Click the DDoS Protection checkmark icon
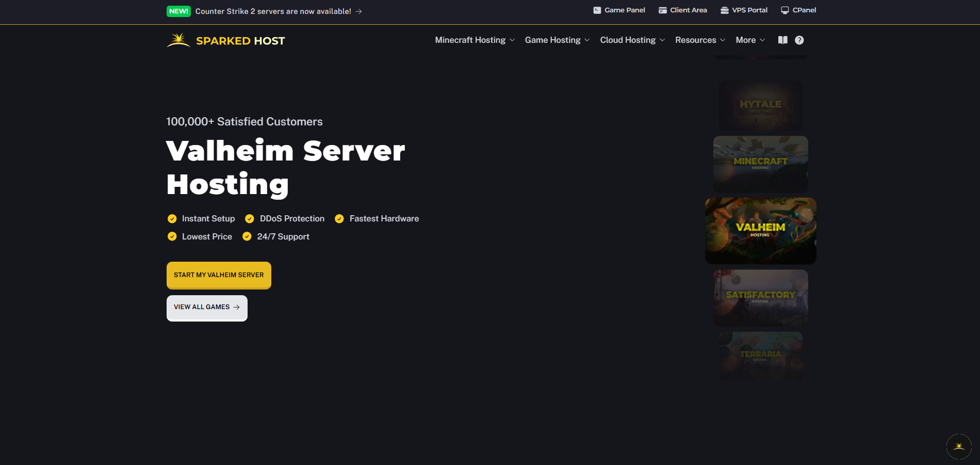Image resolution: width=980 pixels, height=465 pixels. click(250, 219)
